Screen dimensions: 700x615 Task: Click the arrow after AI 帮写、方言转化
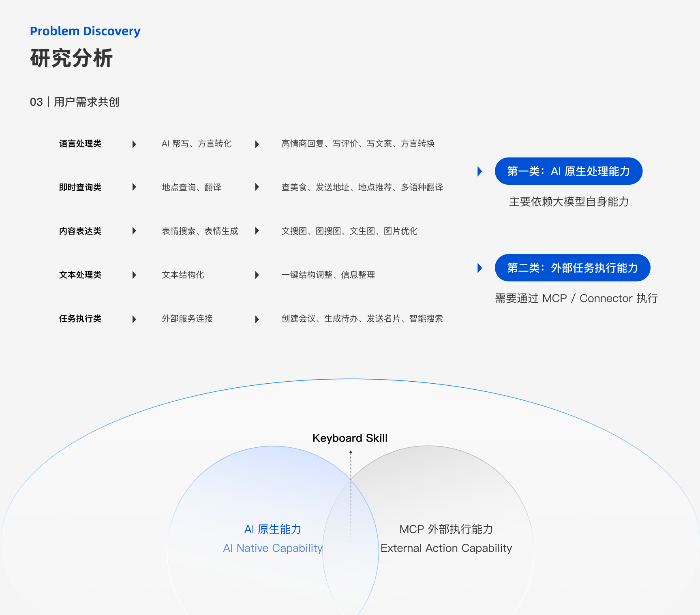tap(257, 144)
